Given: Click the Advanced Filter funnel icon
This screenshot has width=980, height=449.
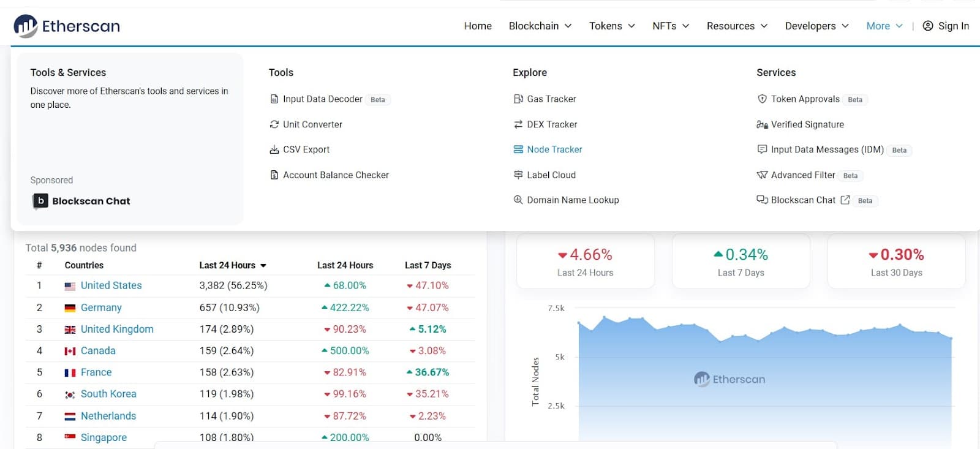Looking at the screenshot, I should coord(762,175).
